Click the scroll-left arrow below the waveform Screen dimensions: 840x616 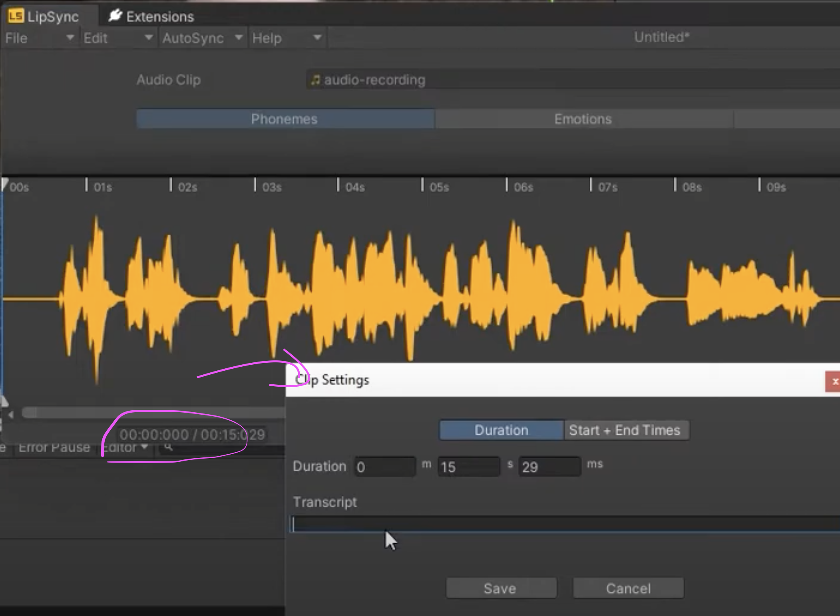(11, 415)
